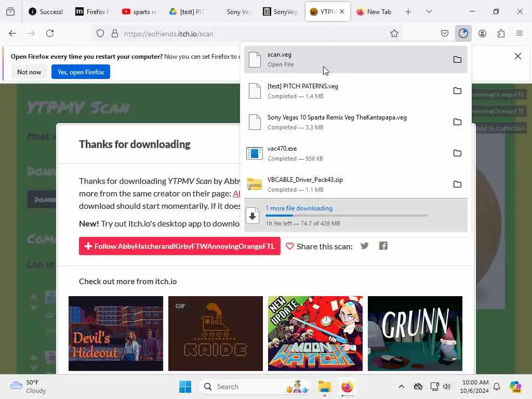Open clock showing 10:00 AM 10/6/2024
This screenshot has width=532, height=399.
(474, 387)
